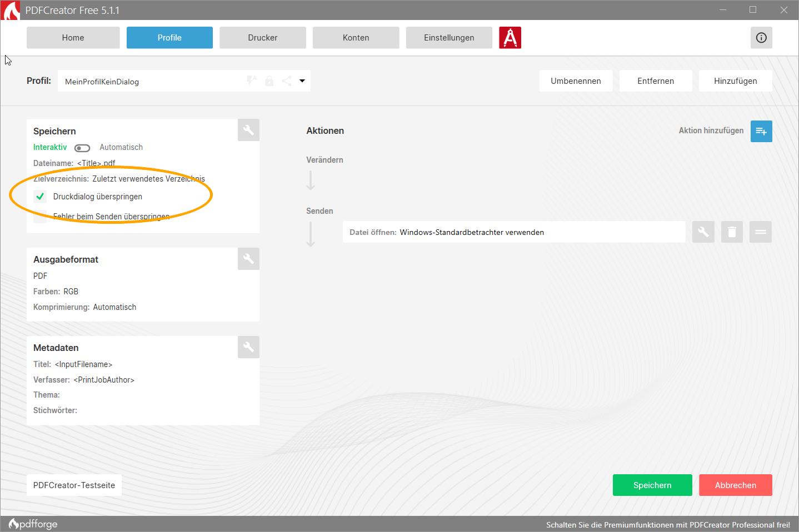The image size is (799, 532).
Task: Click the Ausgabeformat heading
Action: tap(66, 259)
